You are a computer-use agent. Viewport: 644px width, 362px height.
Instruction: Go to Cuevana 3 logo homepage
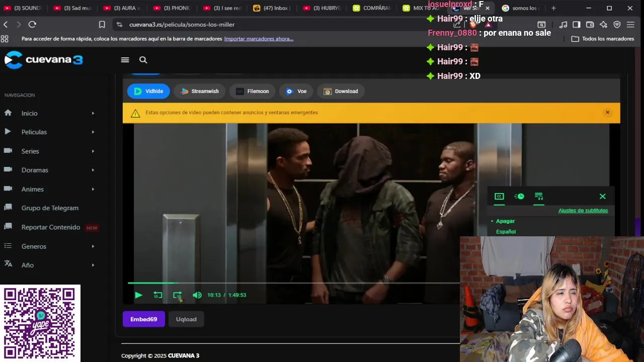coord(44,60)
